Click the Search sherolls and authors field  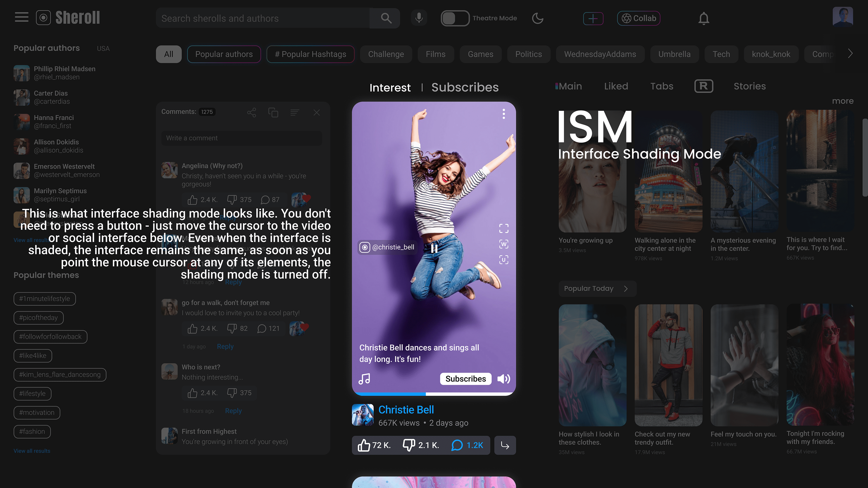coord(263,19)
